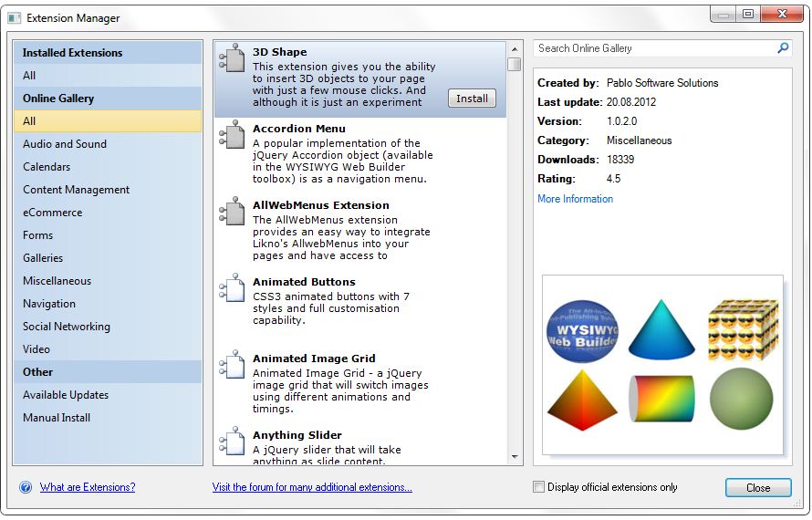Select All under Online Gallery
This screenshot has width=812, height=520.
coord(108,121)
